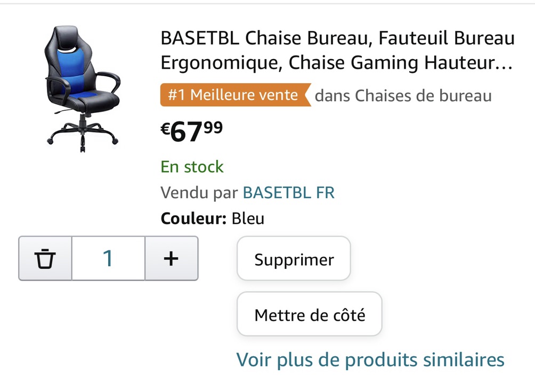Click the #1 Meilleure vente badge
Viewport: 535px width, 392px height.
pyautogui.click(x=236, y=95)
